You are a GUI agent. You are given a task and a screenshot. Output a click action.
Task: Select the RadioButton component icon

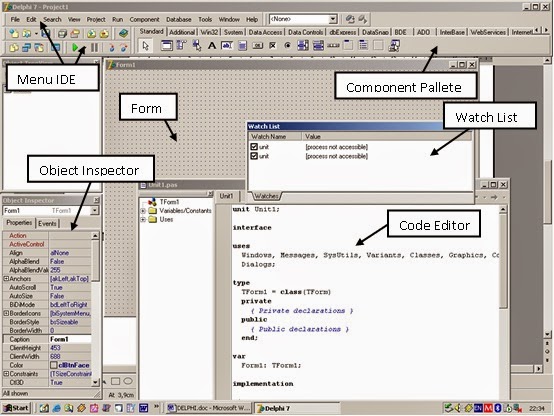click(288, 46)
